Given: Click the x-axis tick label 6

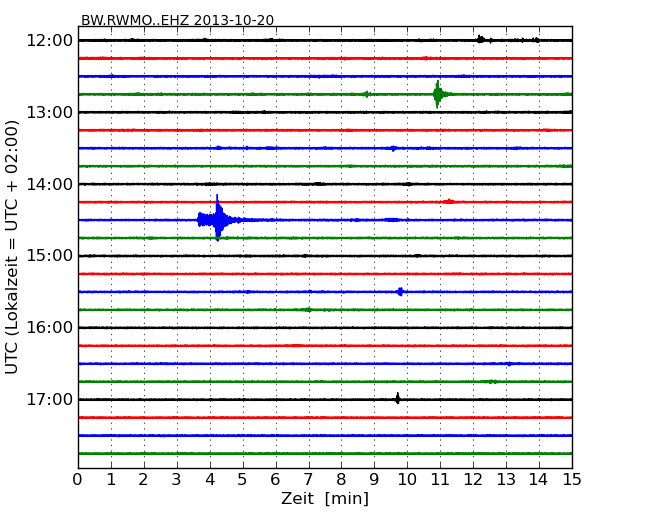Looking at the screenshot, I should [275, 480].
